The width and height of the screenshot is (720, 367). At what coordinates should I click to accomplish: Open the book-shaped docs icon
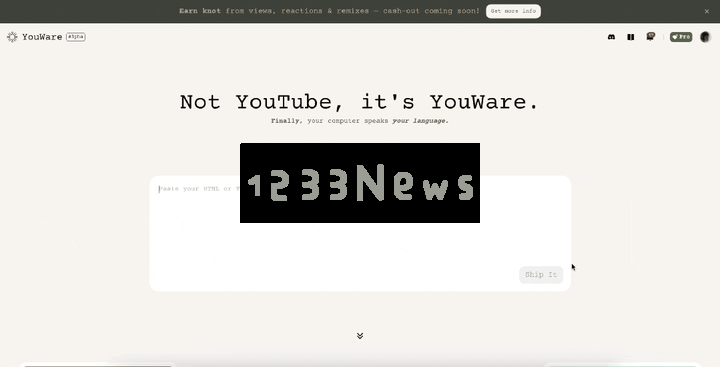tap(630, 37)
